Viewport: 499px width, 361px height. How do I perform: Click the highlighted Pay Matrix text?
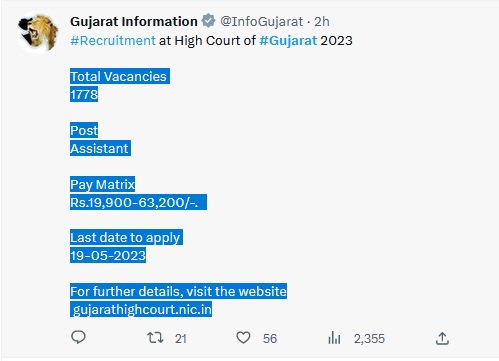102,184
